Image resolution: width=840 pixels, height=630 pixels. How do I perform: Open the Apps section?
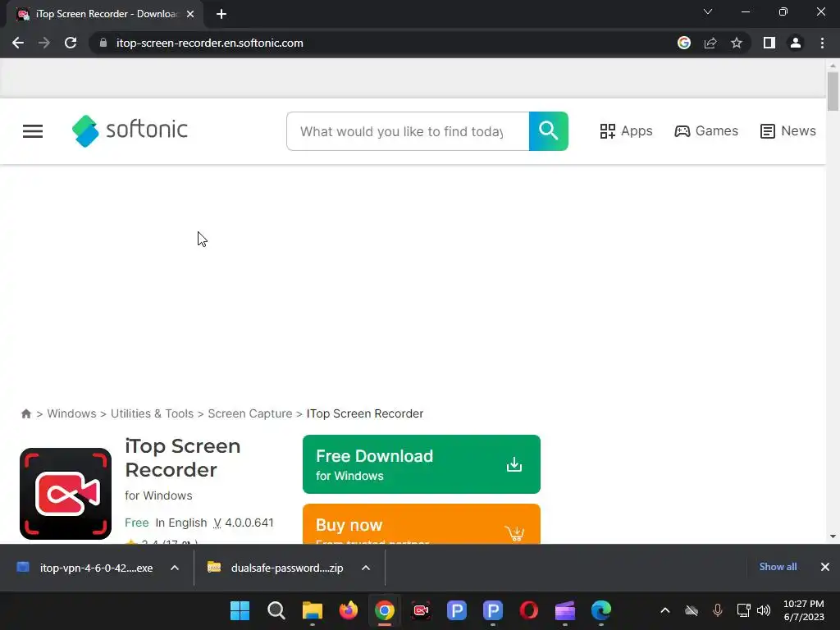(626, 131)
